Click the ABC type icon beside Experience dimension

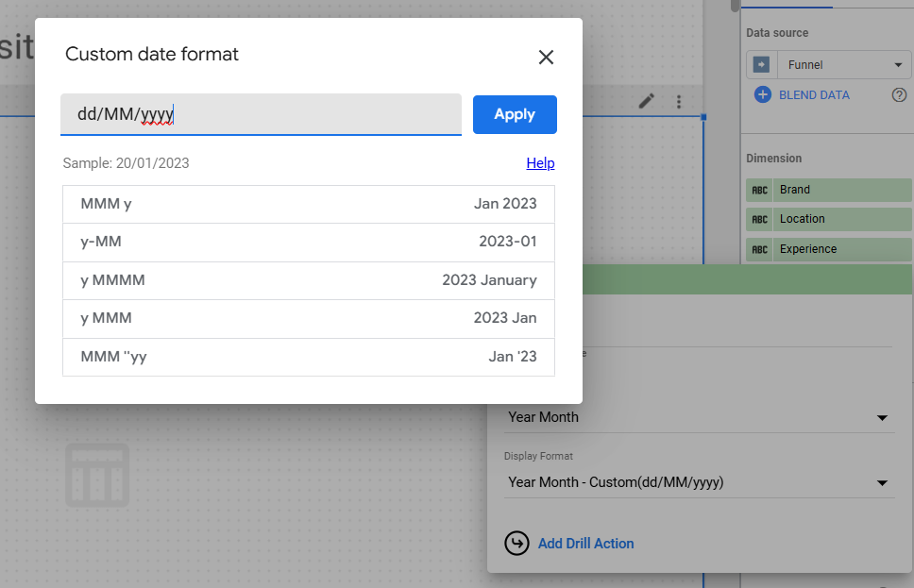click(x=760, y=248)
